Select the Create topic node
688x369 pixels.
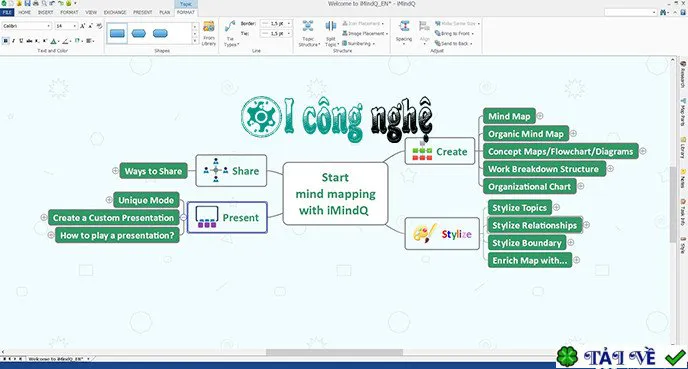(440, 151)
